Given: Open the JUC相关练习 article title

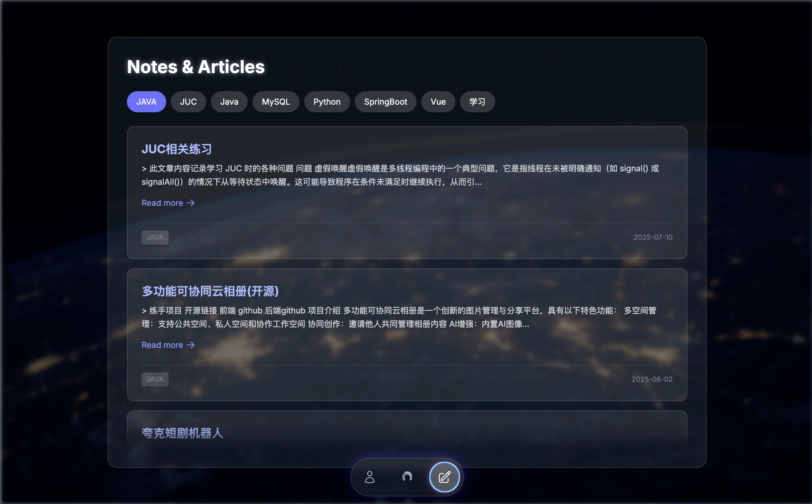Looking at the screenshot, I should (177, 149).
